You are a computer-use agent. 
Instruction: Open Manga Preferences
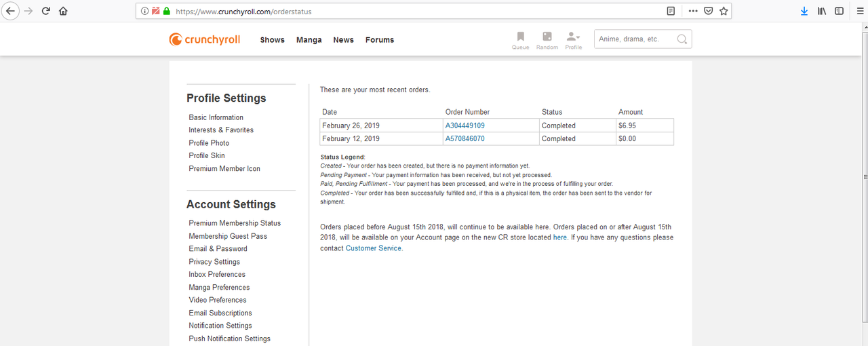pos(219,288)
